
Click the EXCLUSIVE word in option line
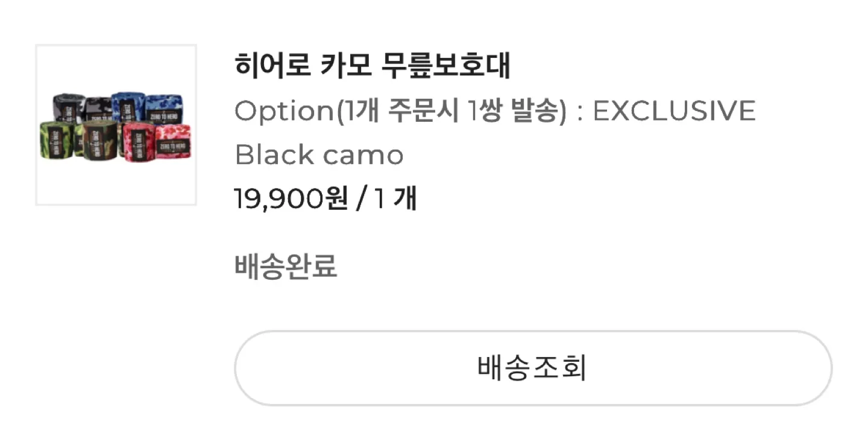point(674,111)
